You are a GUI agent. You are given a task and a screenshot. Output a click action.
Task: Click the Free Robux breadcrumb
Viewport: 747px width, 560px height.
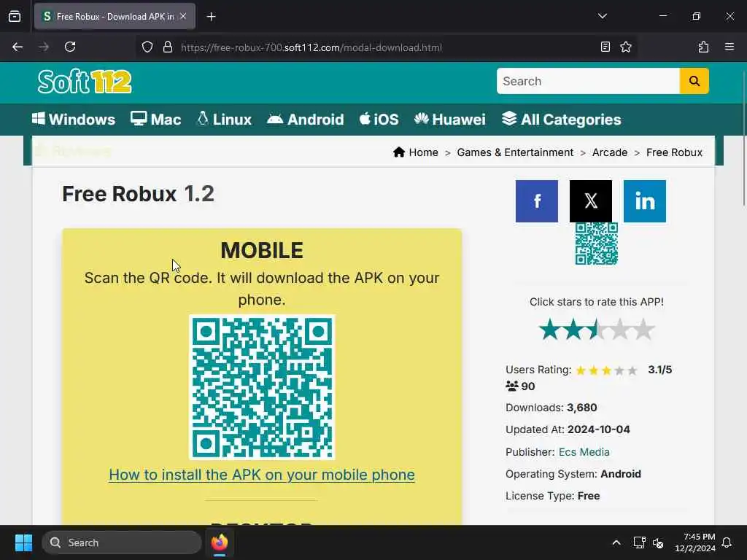point(674,152)
